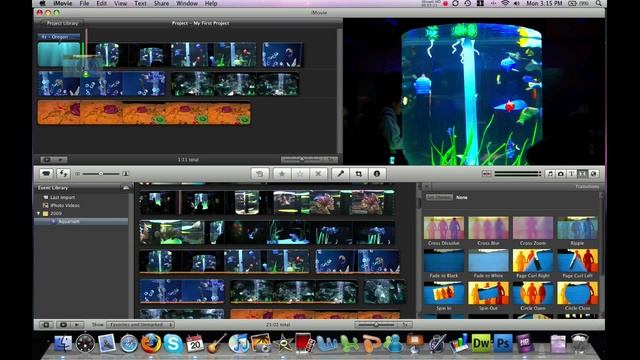Image resolution: width=640 pixels, height=360 pixels.
Task: Open Spotlight search in menu bar
Action: click(598, 3)
